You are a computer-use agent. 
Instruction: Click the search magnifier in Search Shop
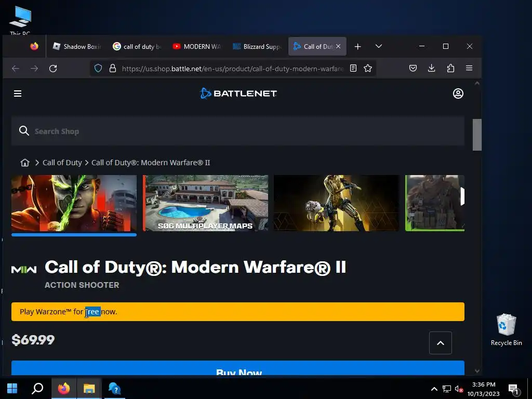(24, 130)
